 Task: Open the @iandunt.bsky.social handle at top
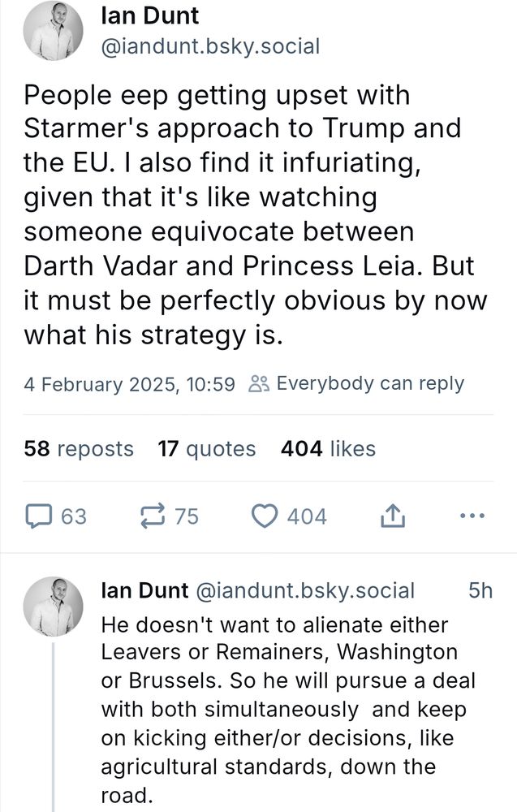click(209, 46)
